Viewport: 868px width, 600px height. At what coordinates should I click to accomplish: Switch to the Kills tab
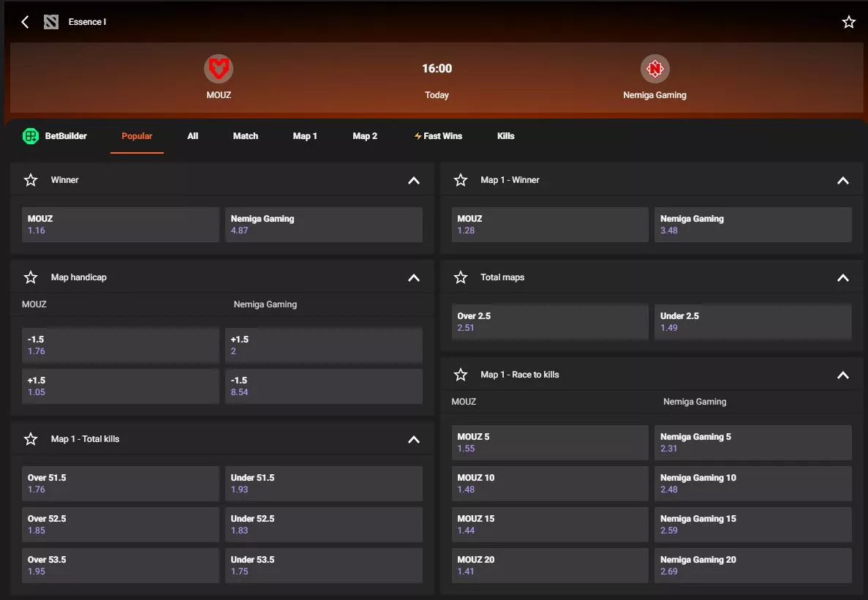(505, 136)
